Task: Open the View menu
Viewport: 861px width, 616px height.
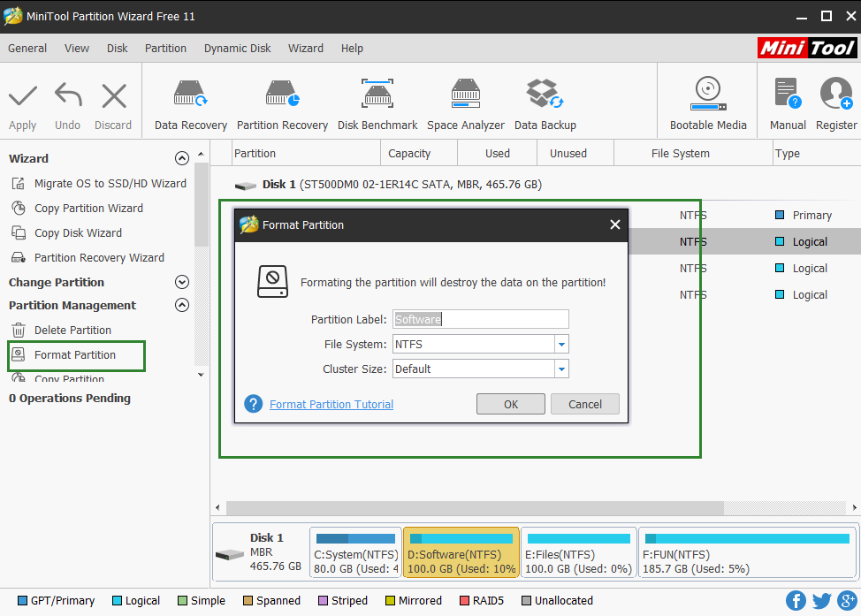Action: pyautogui.click(x=77, y=49)
